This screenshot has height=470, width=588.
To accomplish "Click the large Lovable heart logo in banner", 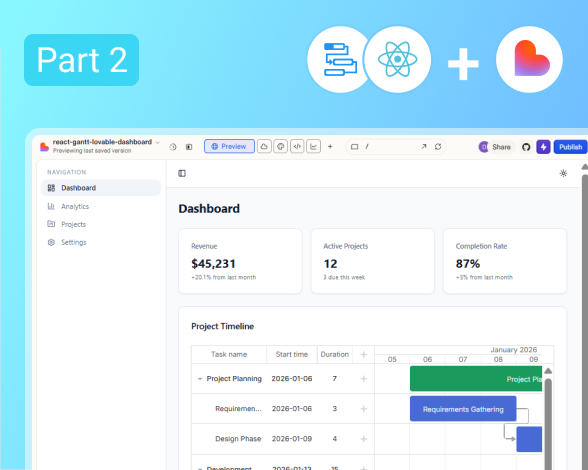I will tap(529, 59).
